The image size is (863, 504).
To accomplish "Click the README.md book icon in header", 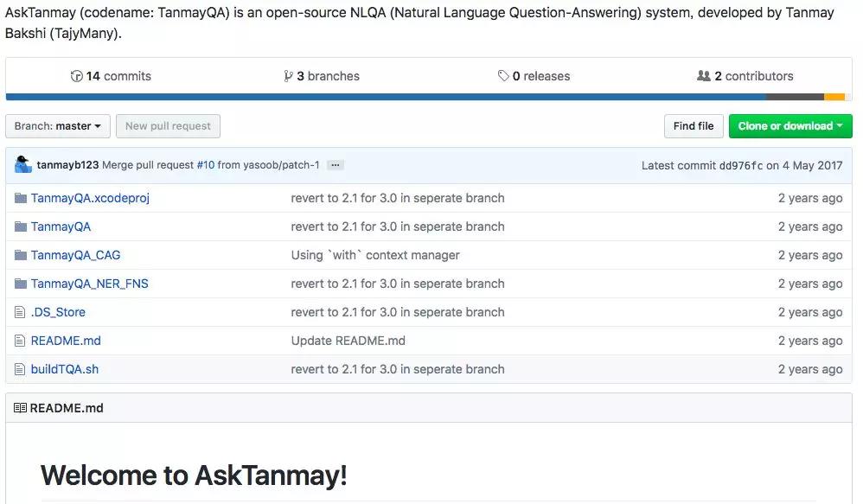I will 20,407.
